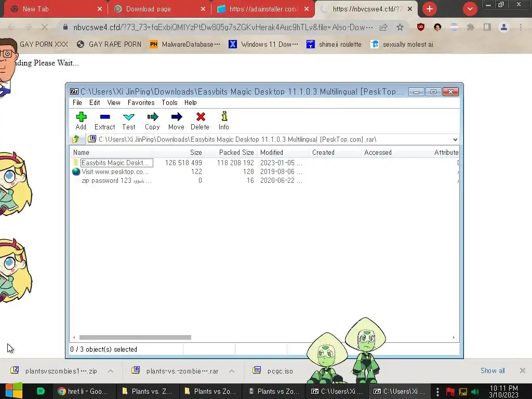532x399 pixels.
Task: Click the horizontal scrollbar thumb in file list
Action: (x=135, y=337)
